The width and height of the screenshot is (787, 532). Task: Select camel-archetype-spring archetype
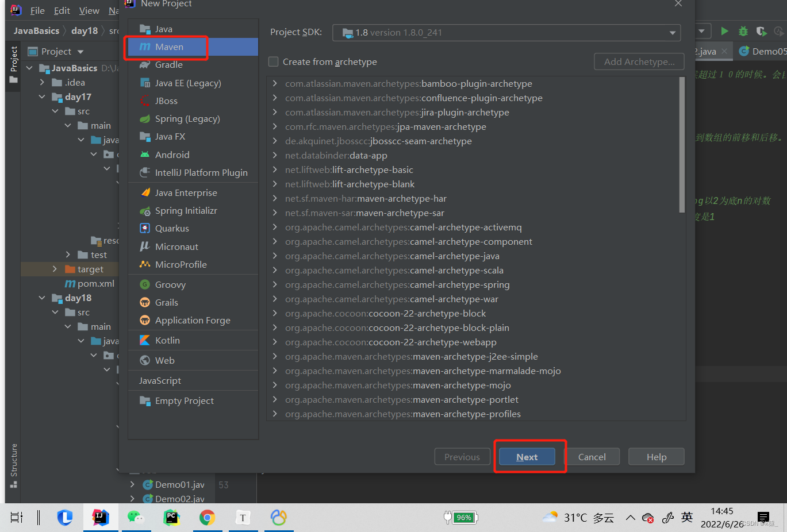(x=397, y=284)
